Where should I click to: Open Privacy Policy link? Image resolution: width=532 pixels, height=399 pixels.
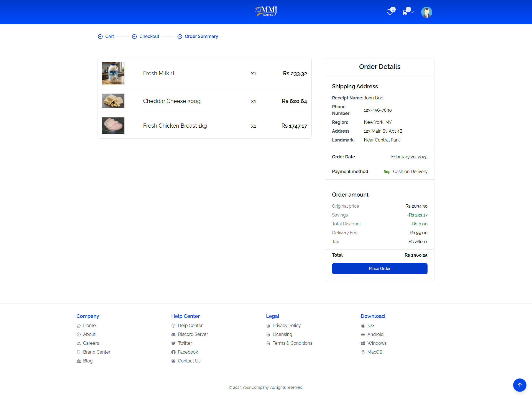[x=286, y=325]
